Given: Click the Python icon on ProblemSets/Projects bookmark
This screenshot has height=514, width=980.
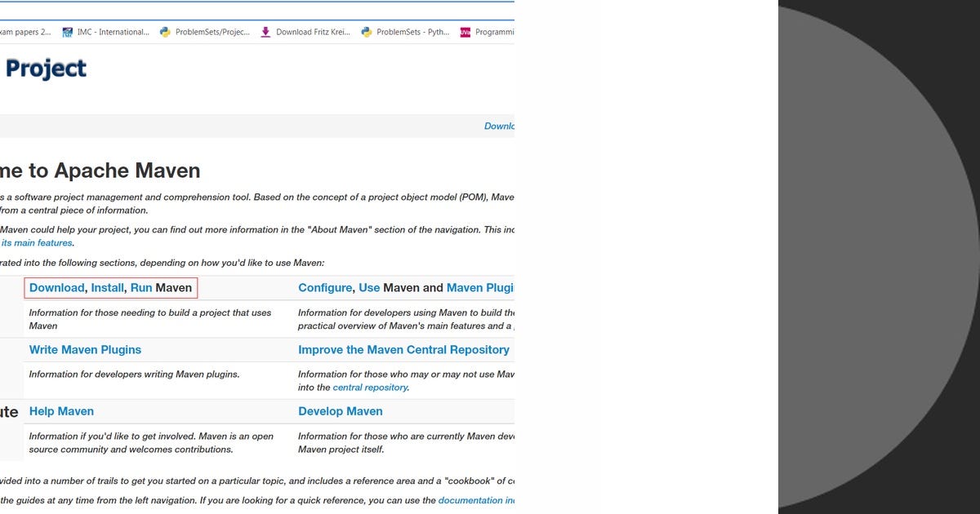Looking at the screenshot, I should pos(166,32).
